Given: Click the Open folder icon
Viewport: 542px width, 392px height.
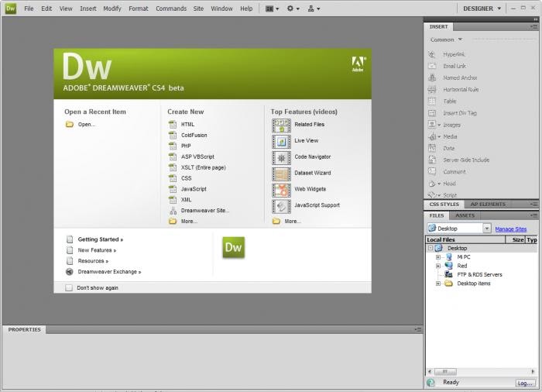Looking at the screenshot, I should (70, 124).
